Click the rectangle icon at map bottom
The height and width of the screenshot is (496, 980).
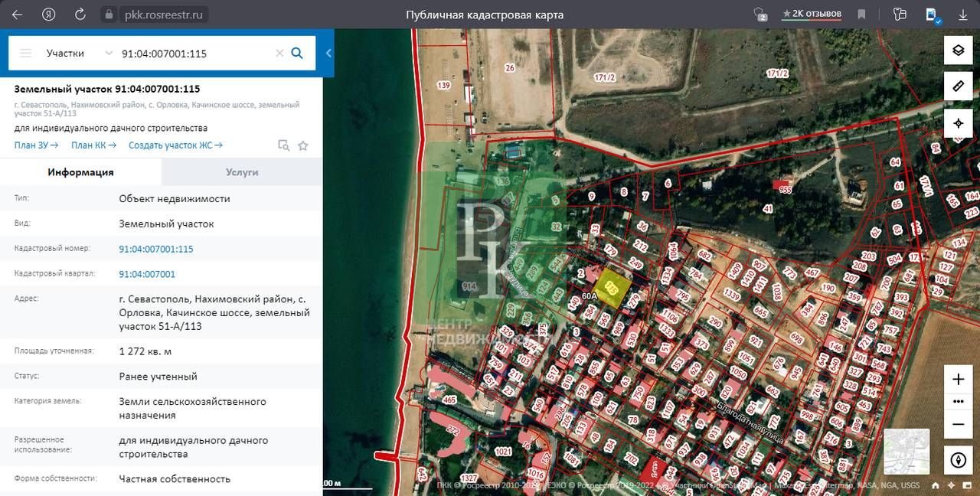tap(968, 485)
